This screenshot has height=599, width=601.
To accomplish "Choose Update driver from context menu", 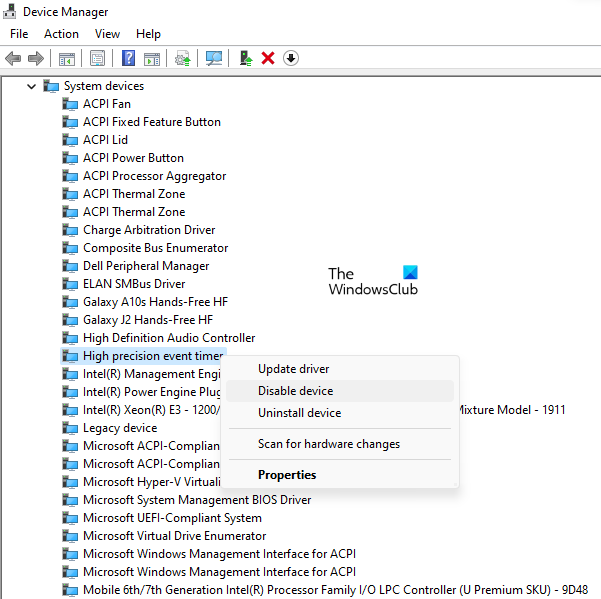I will (x=340, y=369).
